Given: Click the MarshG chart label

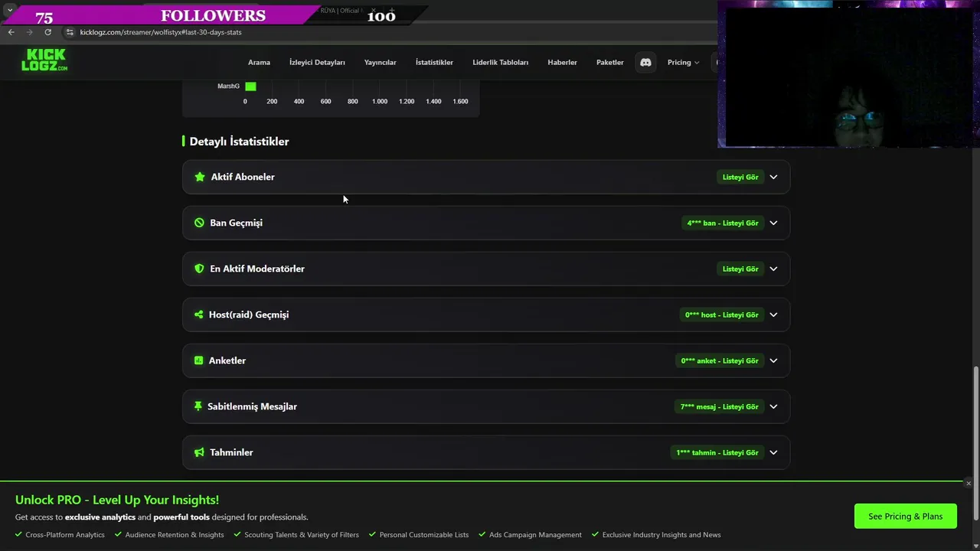Looking at the screenshot, I should click(228, 86).
